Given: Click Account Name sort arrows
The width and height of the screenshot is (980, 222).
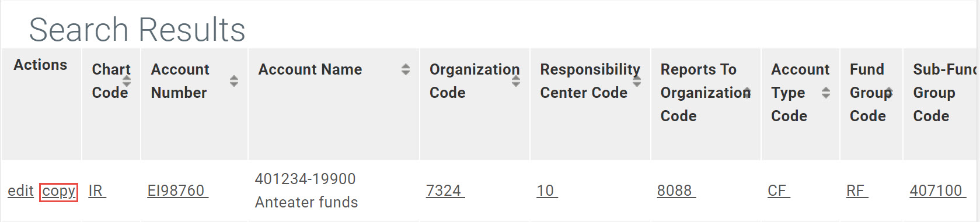Looking at the screenshot, I should click(x=406, y=69).
